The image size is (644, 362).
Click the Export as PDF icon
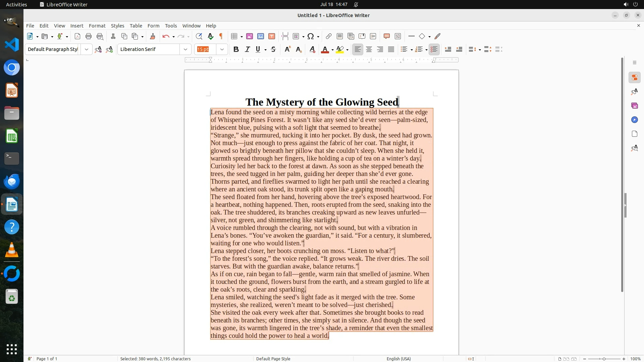coord(77,36)
